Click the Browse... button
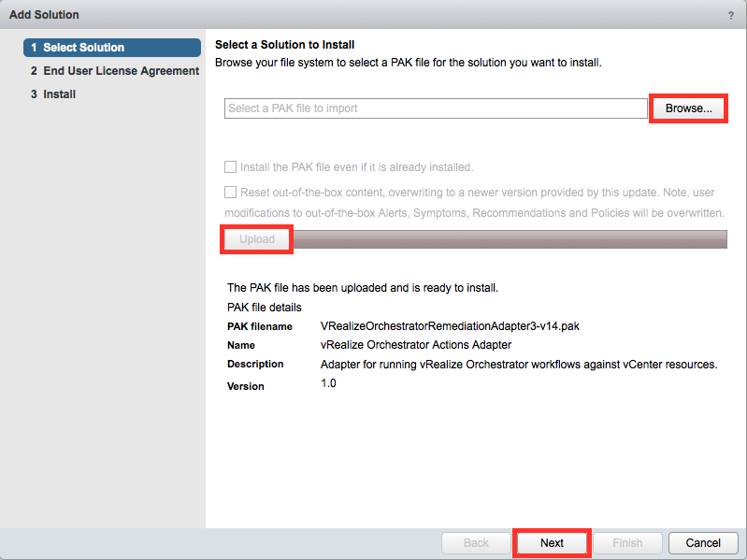 [x=688, y=108]
